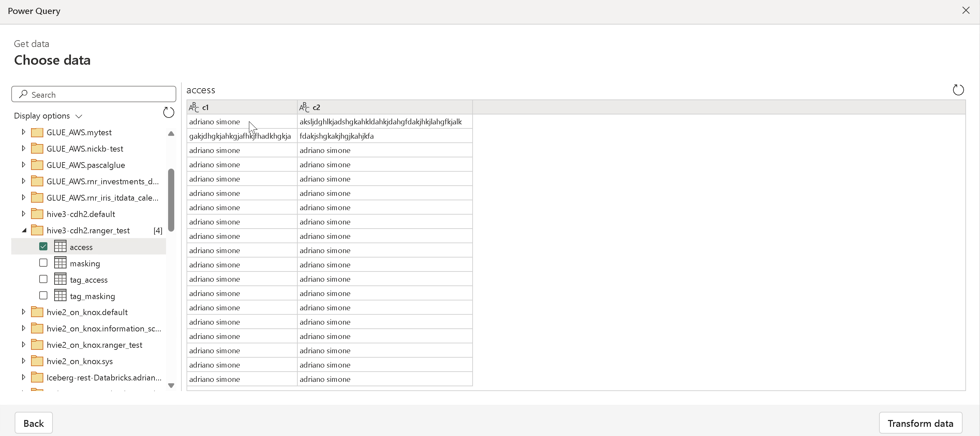Click the tree scroll up arrow
This screenshot has height=436, width=980.
click(171, 134)
